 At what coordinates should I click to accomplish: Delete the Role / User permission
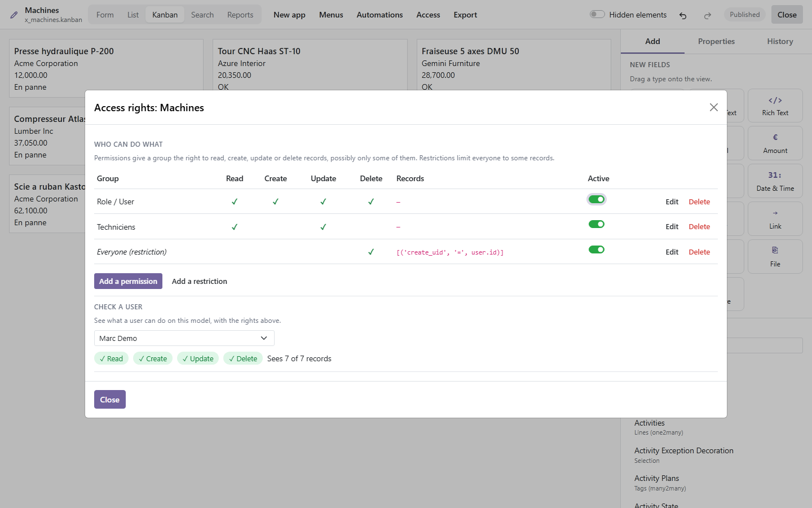(x=699, y=202)
